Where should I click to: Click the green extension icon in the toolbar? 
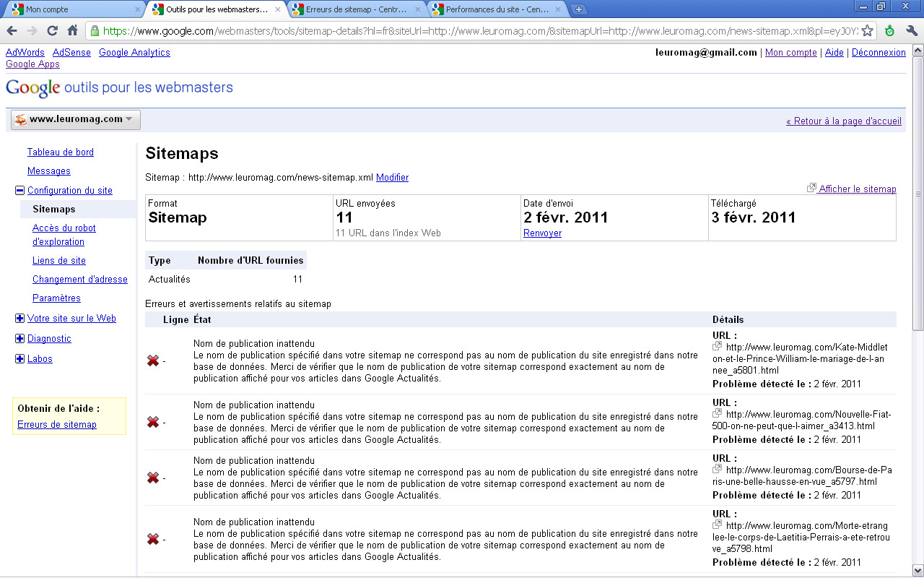[889, 31]
